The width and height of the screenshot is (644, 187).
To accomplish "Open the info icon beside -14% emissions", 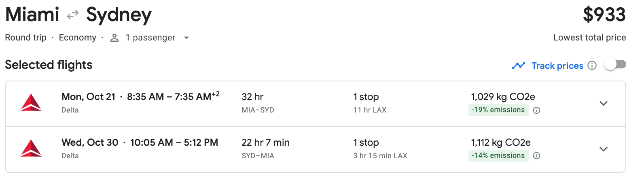I will point(537,156).
